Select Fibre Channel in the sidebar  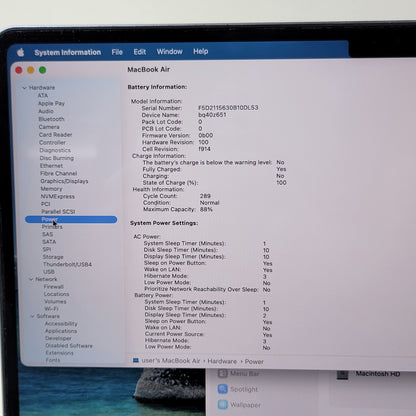[59, 173]
